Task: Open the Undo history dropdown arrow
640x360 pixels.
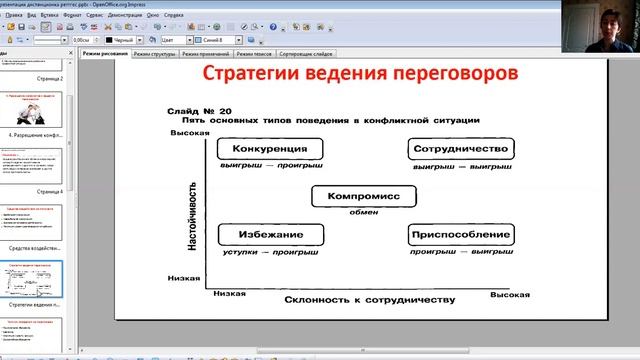Action: (164, 27)
